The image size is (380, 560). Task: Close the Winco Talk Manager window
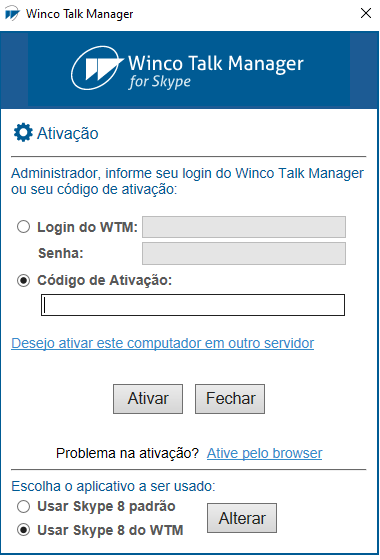click(x=366, y=14)
